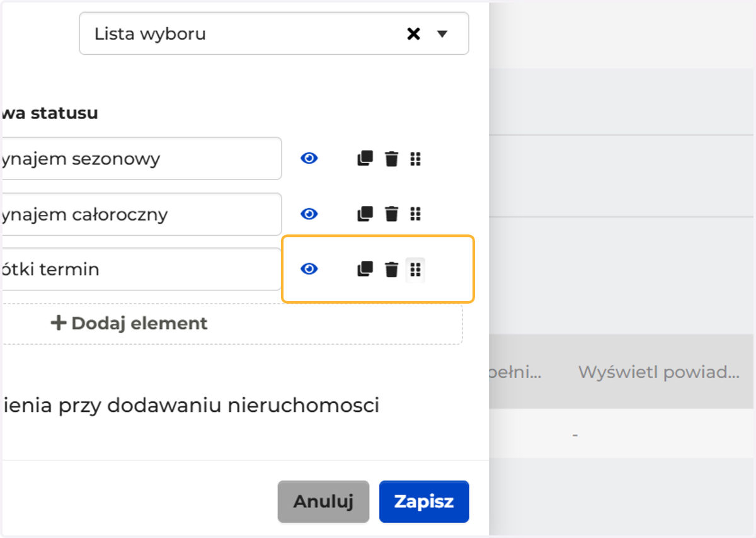Save with the Zapisz button
756x538 pixels.
[x=424, y=501]
